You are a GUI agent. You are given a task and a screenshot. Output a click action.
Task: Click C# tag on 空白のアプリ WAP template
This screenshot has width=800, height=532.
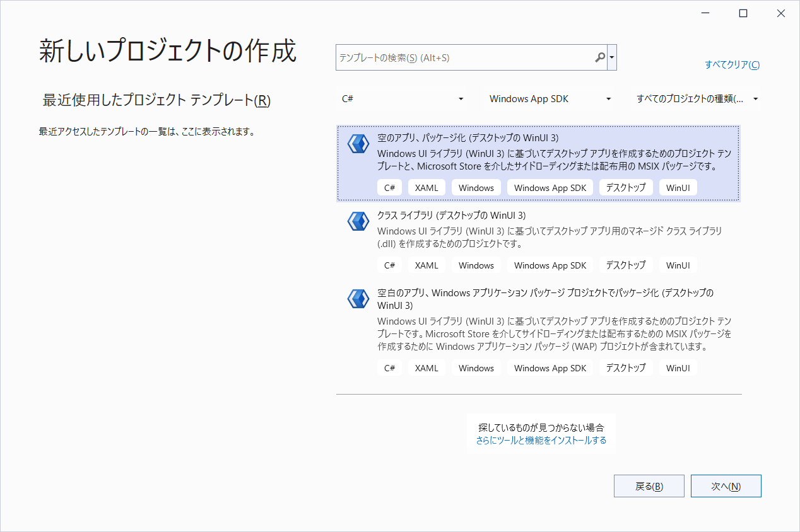tap(389, 368)
